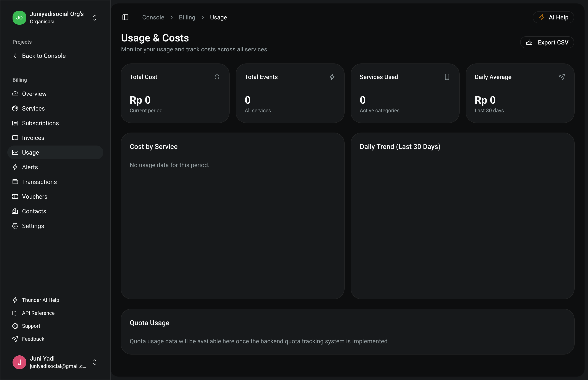Click Billing in the breadcrumb
The height and width of the screenshot is (380, 588).
187,17
